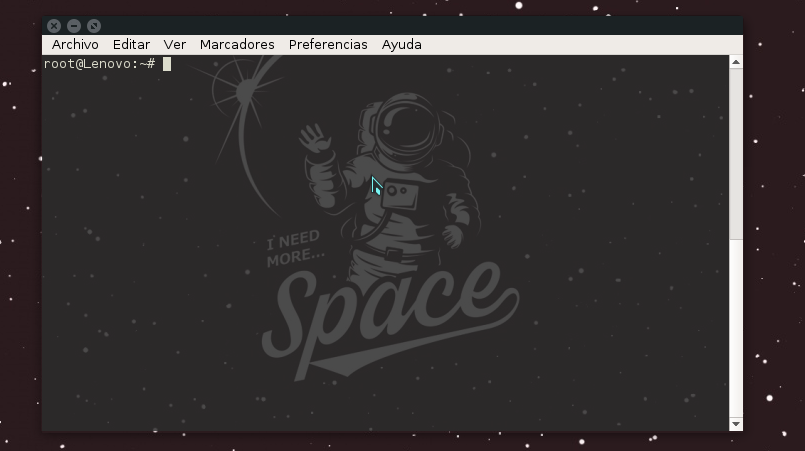Open the Marcadores menu
This screenshot has width=805, height=451.
237,45
